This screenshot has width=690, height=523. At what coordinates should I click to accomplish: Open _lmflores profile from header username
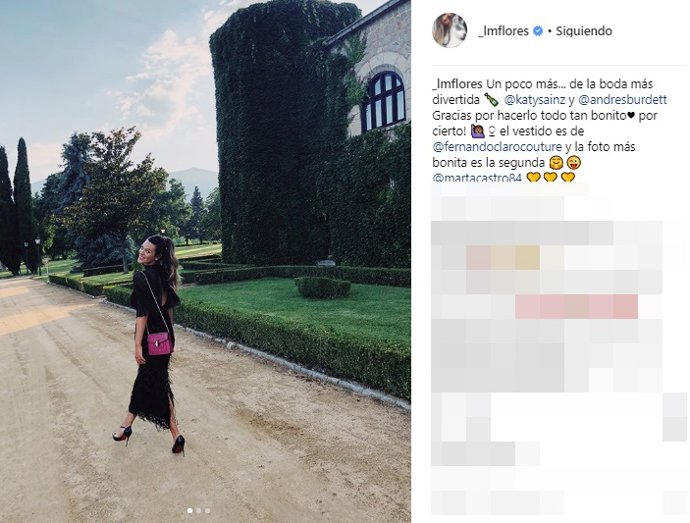tap(503, 31)
